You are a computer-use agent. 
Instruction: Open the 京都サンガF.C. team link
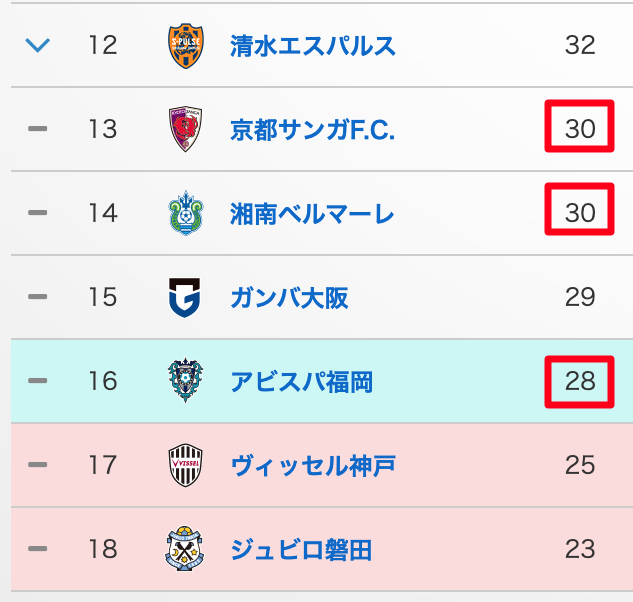pos(312,130)
